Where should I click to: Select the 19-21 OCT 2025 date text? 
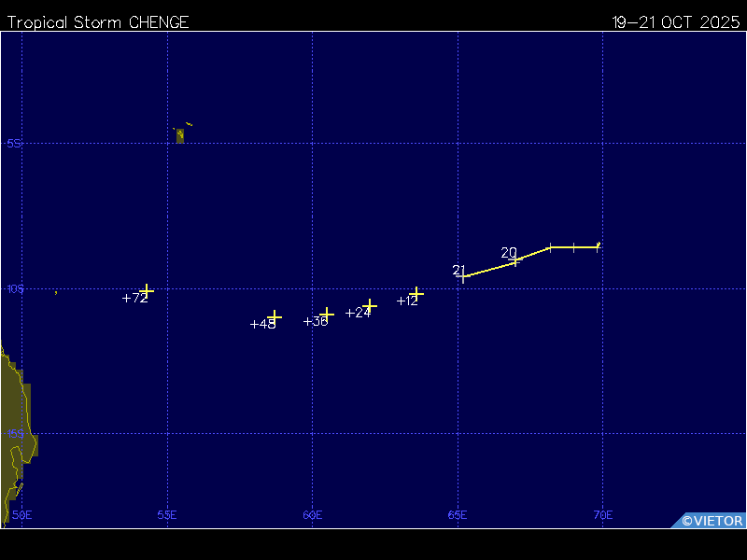[x=676, y=22]
